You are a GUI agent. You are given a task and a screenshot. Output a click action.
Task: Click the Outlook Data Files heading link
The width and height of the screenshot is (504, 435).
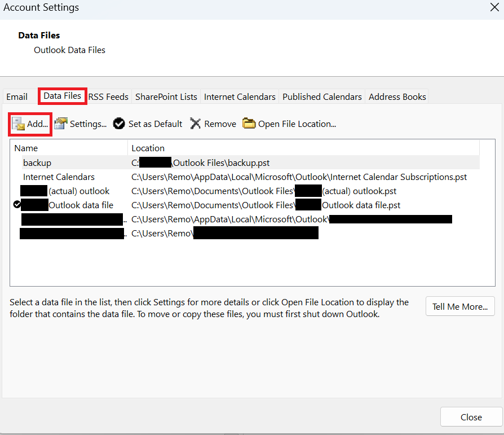69,50
